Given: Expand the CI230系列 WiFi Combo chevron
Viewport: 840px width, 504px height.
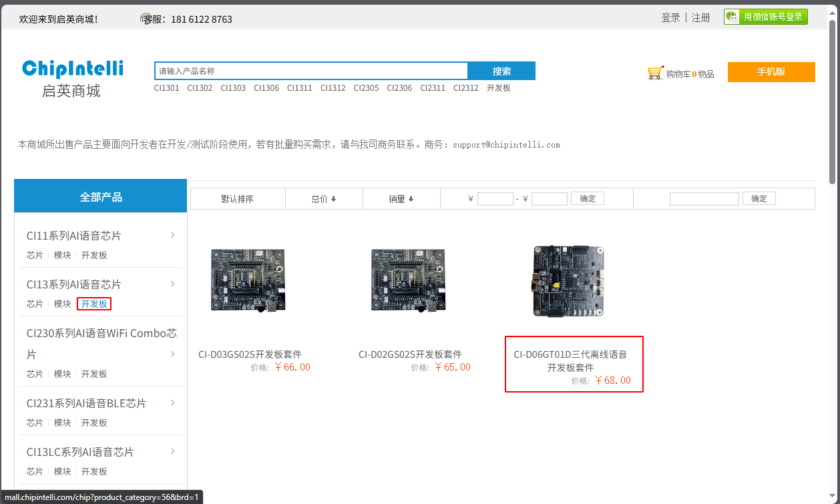Looking at the screenshot, I should click(172, 354).
